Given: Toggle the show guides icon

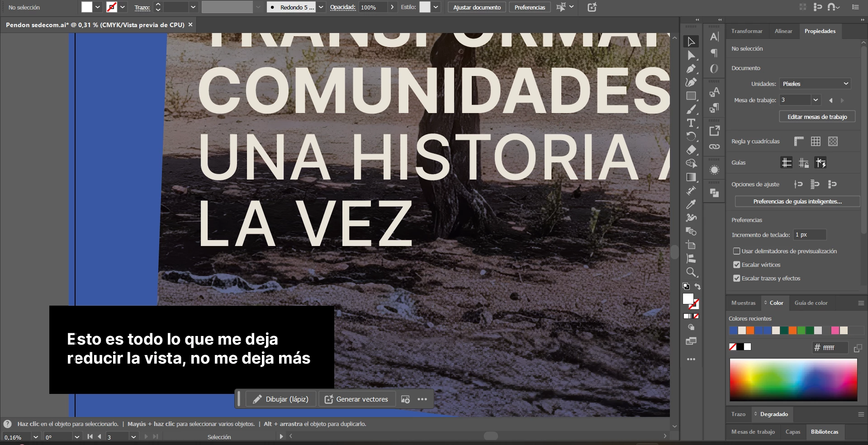Looking at the screenshot, I should point(787,163).
